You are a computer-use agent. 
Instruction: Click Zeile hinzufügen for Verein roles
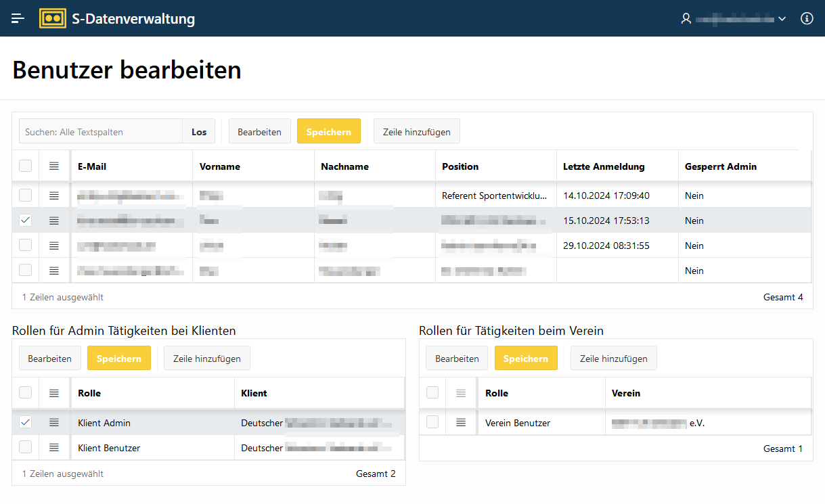click(613, 359)
